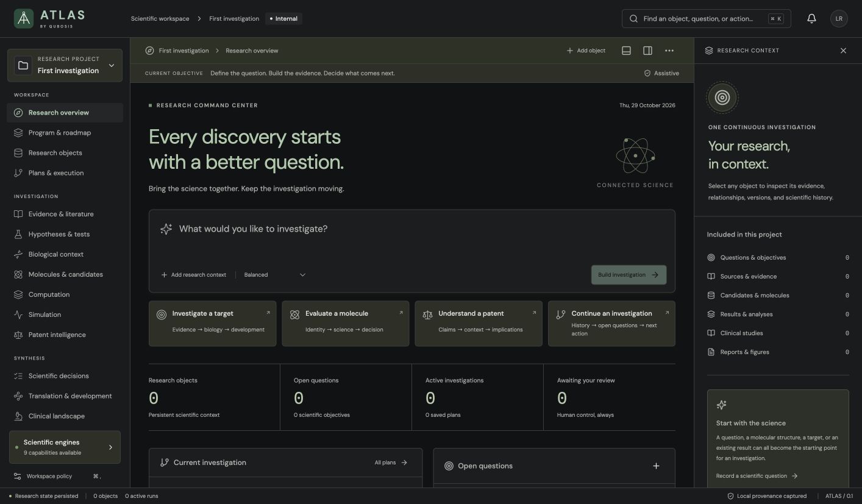Viewport: 862px width, 504px height.
Task: Select Molecules & candidates in sidebar
Action: coord(65,274)
